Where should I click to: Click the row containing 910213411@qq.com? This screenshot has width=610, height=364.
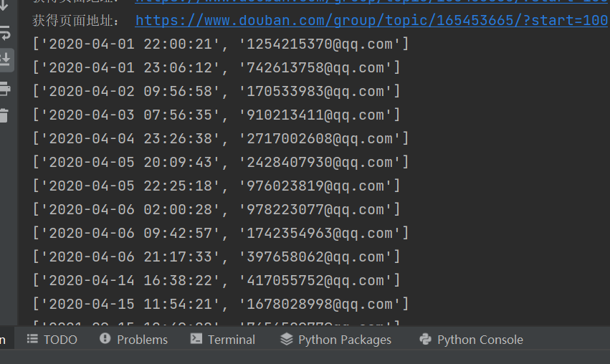click(x=216, y=115)
